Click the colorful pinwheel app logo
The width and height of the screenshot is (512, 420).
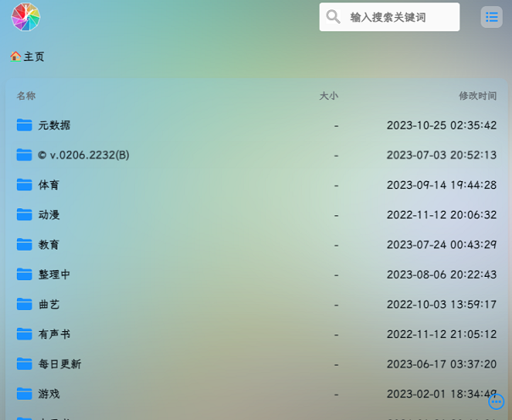pos(25,17)
